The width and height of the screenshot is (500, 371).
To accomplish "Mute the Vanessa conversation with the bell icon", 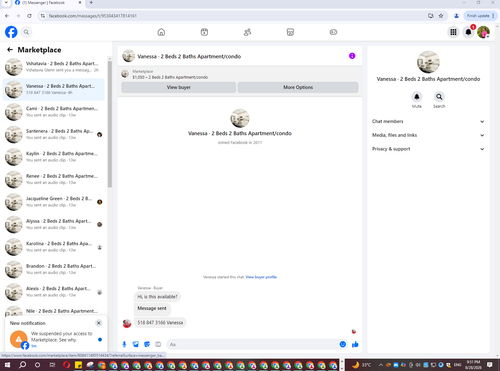I will [x=417, y=97].
